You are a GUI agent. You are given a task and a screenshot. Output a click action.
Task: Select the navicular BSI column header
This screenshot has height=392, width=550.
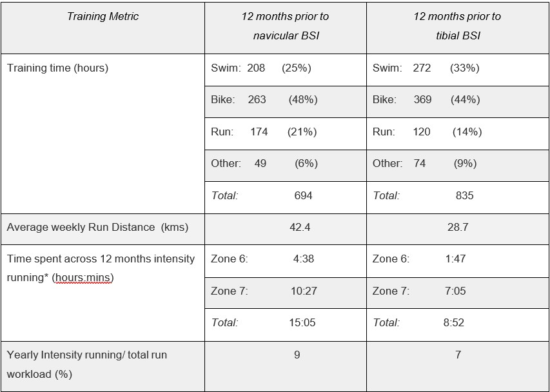tap(286, 28)
